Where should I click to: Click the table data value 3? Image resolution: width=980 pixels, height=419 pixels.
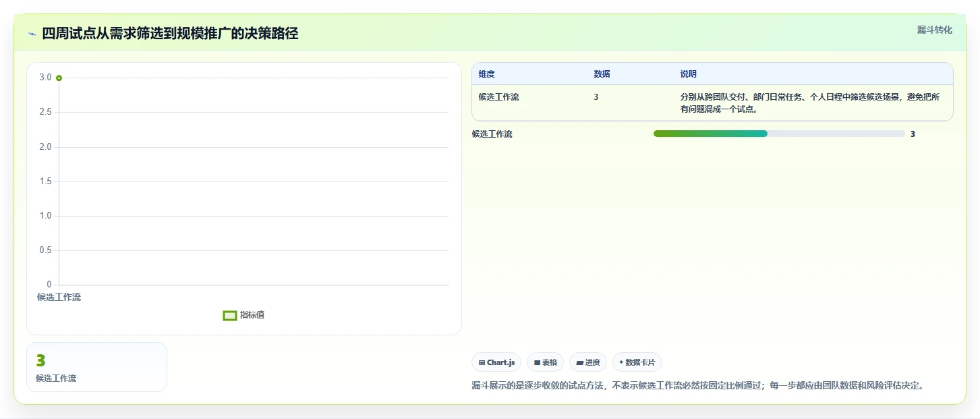596,97
